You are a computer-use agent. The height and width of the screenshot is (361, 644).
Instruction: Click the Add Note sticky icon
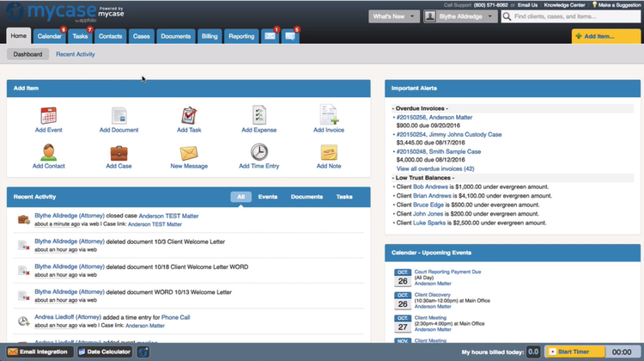coord(329,152)
